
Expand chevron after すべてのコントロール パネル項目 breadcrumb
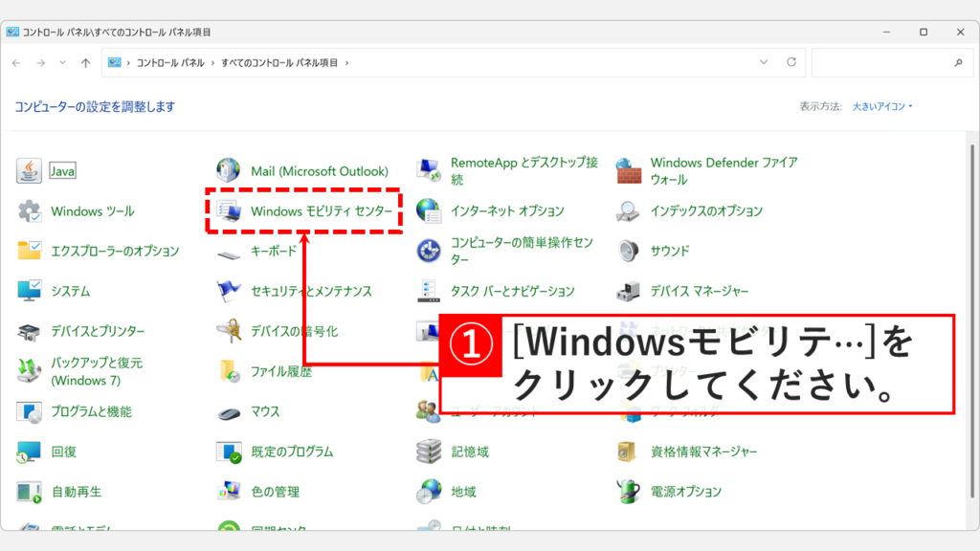pyautogui.click(x=346, y=63)
